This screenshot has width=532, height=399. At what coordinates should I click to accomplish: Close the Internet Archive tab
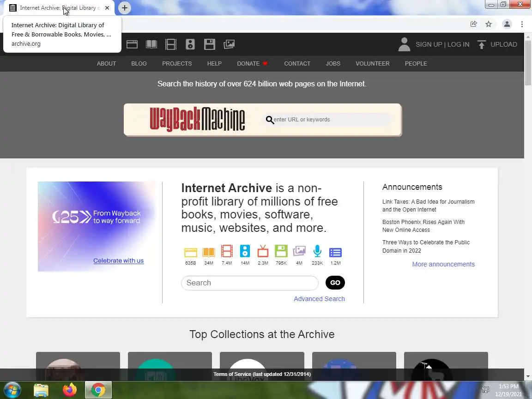pos(107,8)
